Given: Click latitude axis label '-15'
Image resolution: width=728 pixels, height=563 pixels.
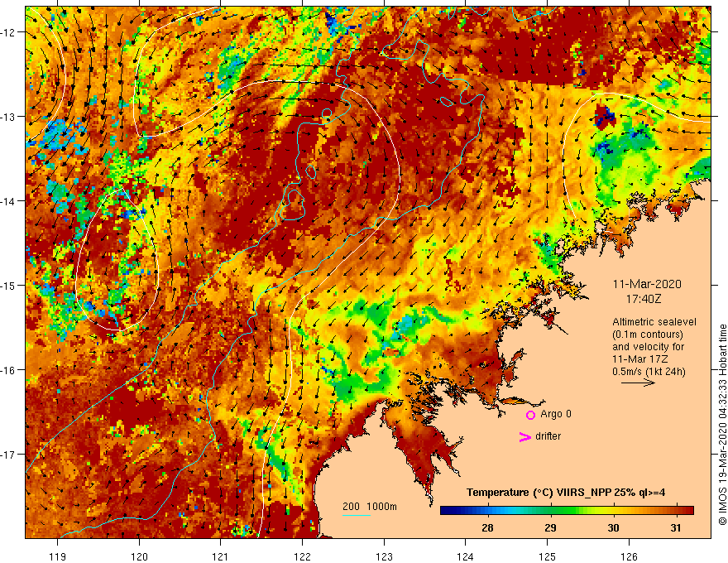Looking at the screenshot, I should [x=8, y=285].
